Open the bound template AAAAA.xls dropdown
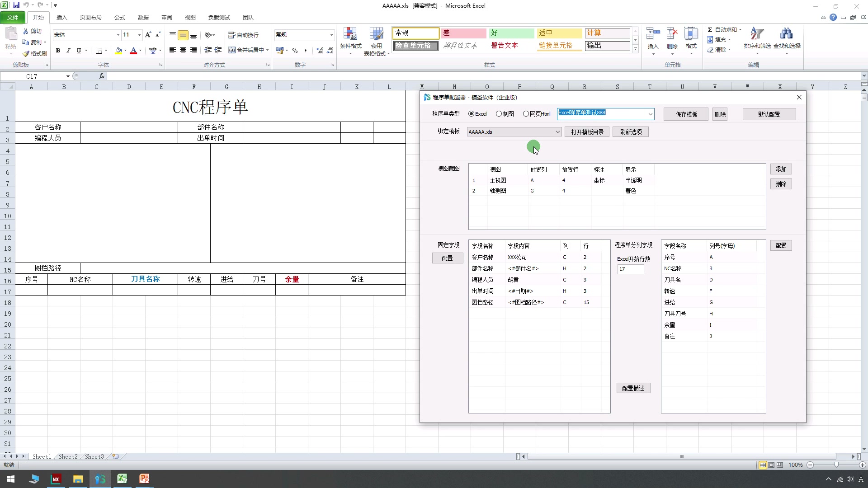 (558, 132)
